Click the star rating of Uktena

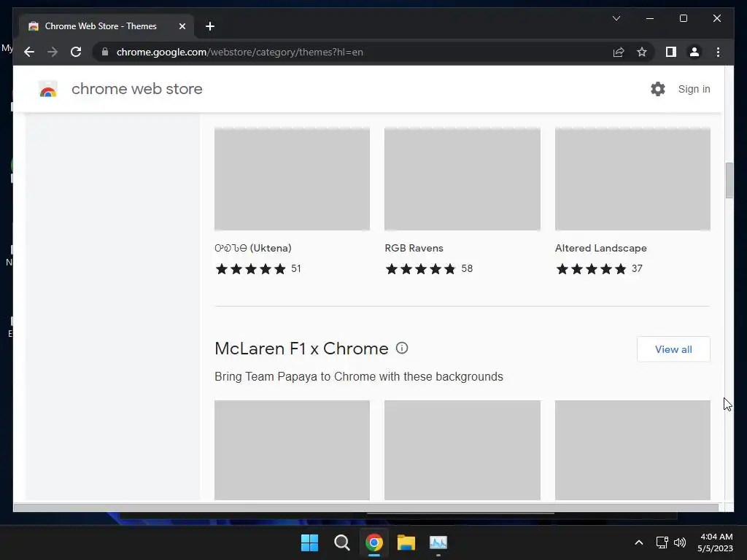(251, 269)
